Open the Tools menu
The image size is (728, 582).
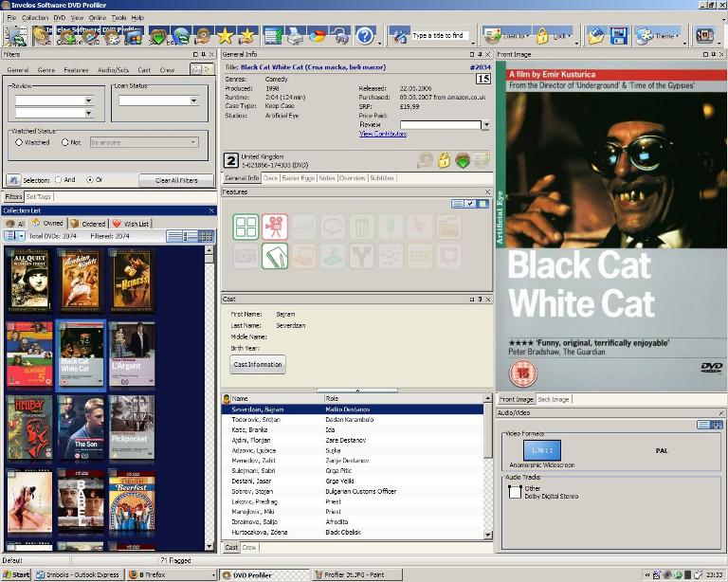coord(118,18)
